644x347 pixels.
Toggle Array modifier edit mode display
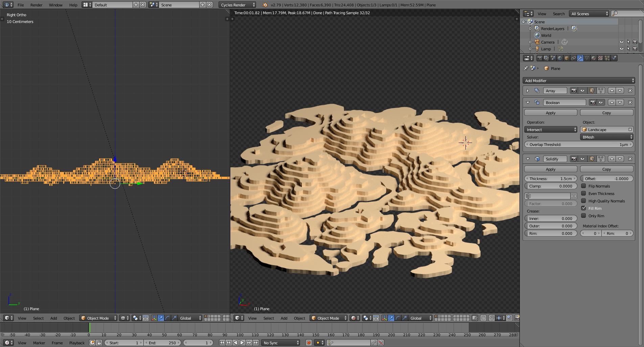tap(592, 91)
